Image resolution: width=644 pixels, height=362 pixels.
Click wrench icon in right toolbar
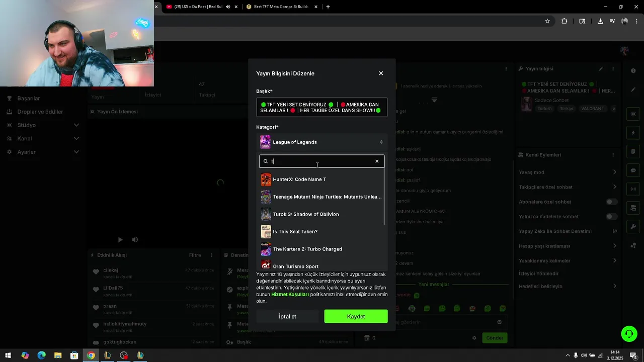(x=633, y=227)
